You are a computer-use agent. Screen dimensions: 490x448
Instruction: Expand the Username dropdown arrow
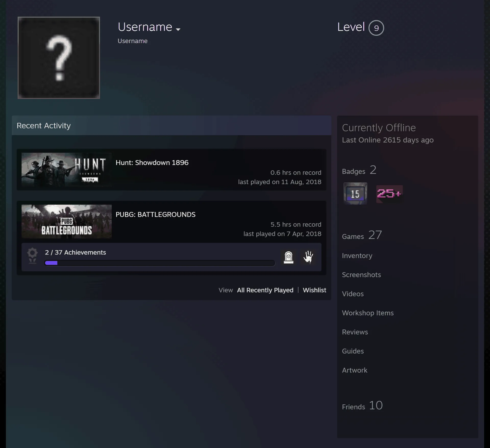point(178,29)
